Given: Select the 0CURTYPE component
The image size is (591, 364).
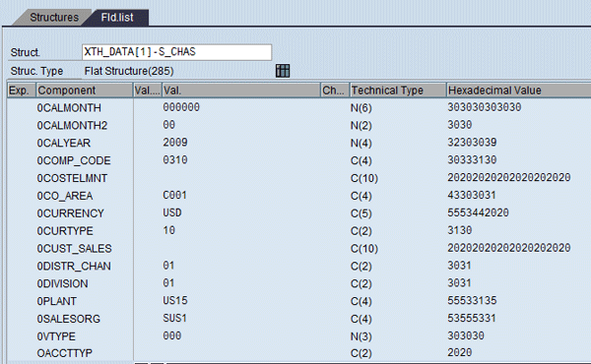Looking at the screenshot, I should click(x=65, y=231).
